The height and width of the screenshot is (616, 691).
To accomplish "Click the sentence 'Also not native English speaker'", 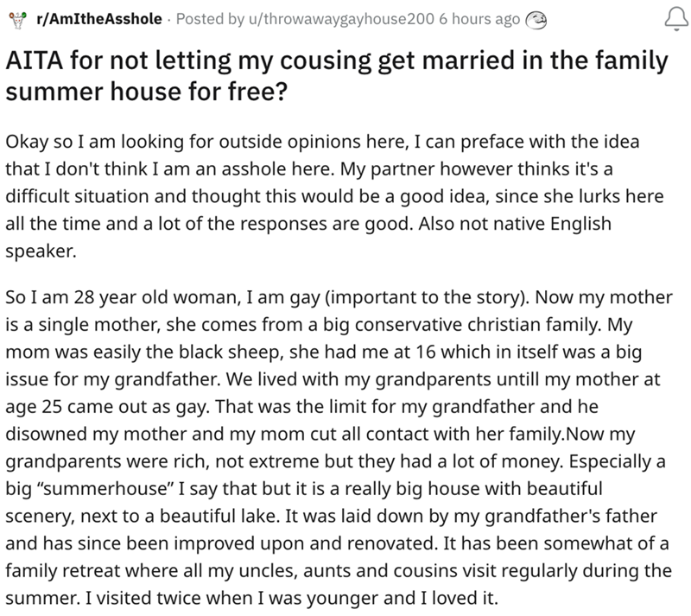I will 518,222.
